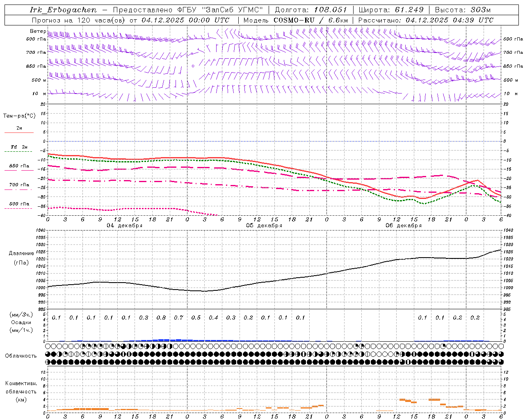The width and height of the screenshot is (525, 420).
Task: Click the 0.7 precipitation value
Action: (x=178, y=318)
